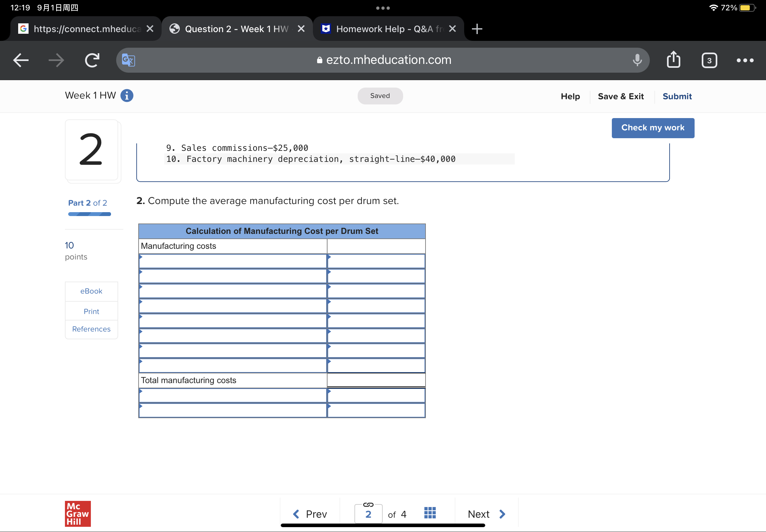Tap the browser back arrow
Viewport: 766px width, 532px height.
coord(21,60)
